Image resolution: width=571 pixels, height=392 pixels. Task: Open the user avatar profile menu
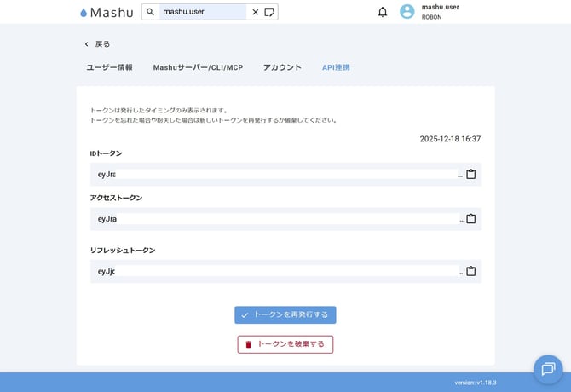coord(407,12)
